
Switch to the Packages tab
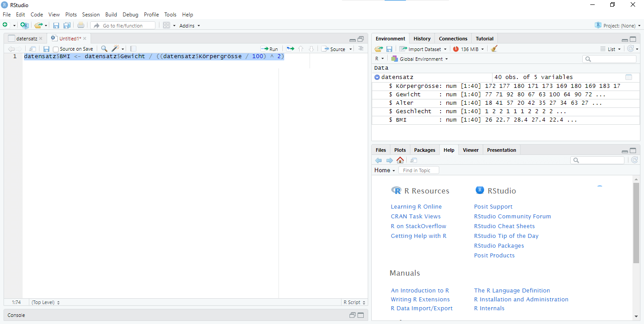pyautogui.click(x=425, y=150)
